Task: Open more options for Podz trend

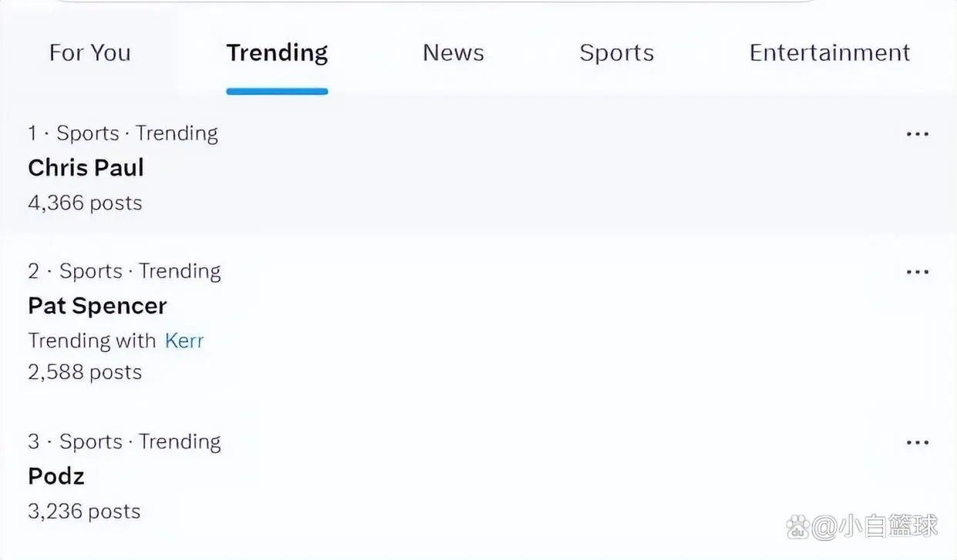Action: (x=917, y=443)
